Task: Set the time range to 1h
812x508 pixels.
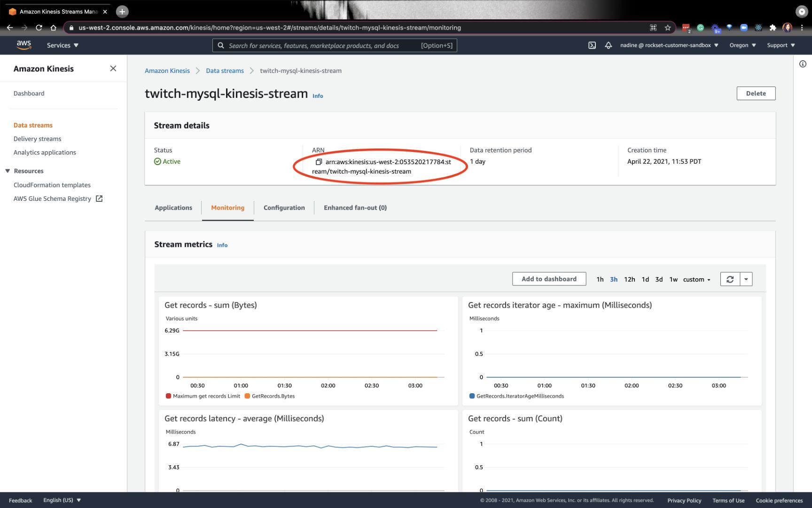Action: click(x=600, y=279)
